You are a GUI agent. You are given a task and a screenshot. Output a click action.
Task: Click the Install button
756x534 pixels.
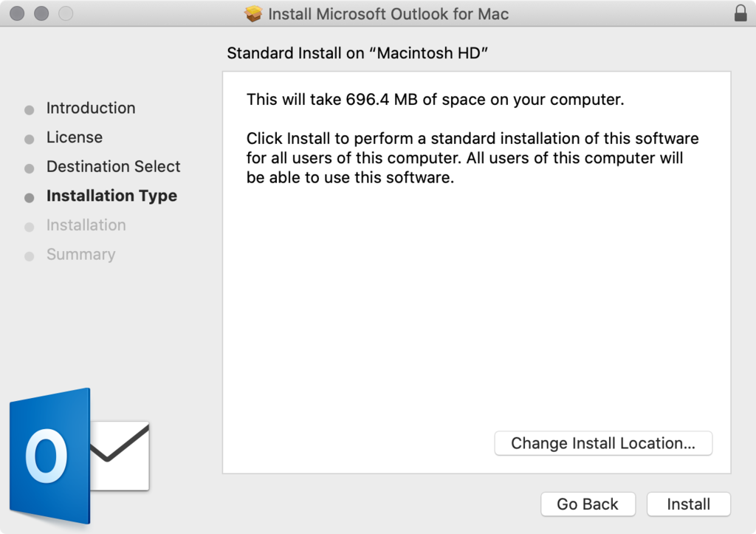(x=688, y=504)
